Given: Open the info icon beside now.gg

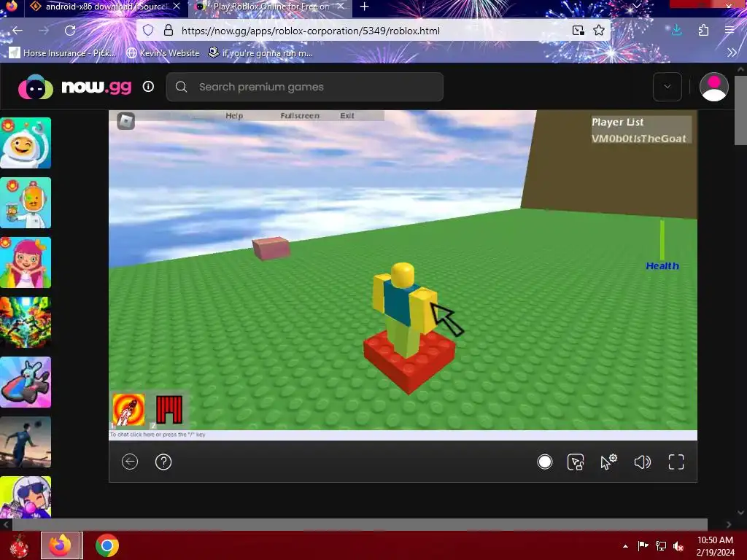Looking at the screenshot, I should [x=148, y=87].
